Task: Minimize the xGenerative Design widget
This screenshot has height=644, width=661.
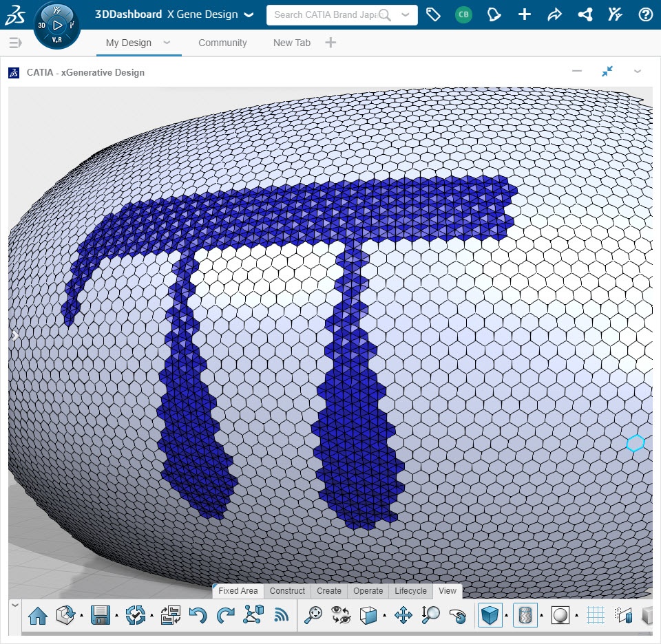Action: point(577,71)
